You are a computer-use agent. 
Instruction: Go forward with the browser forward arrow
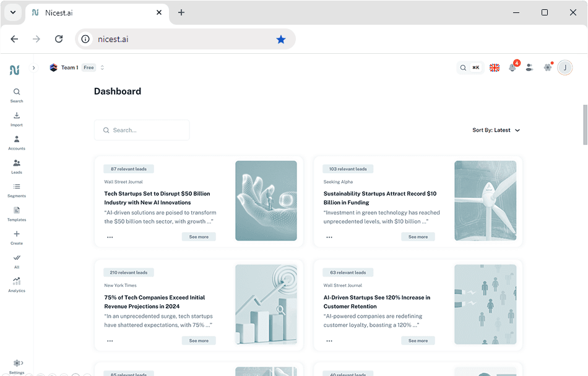coord(37,39)
